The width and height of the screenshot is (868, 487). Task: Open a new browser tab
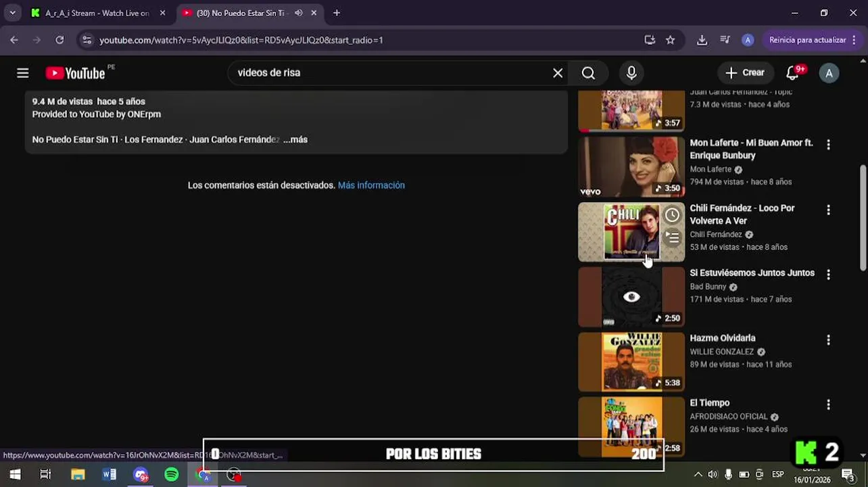point(337,13)
